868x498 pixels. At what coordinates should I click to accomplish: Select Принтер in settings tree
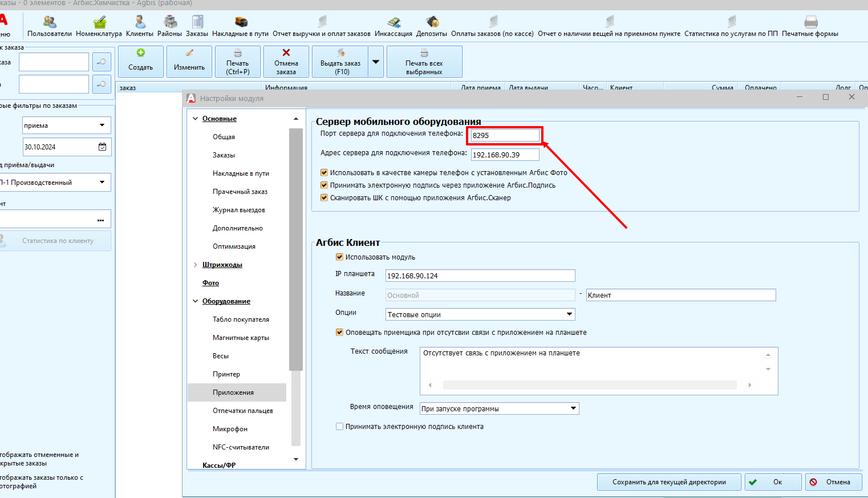point(226,374)
